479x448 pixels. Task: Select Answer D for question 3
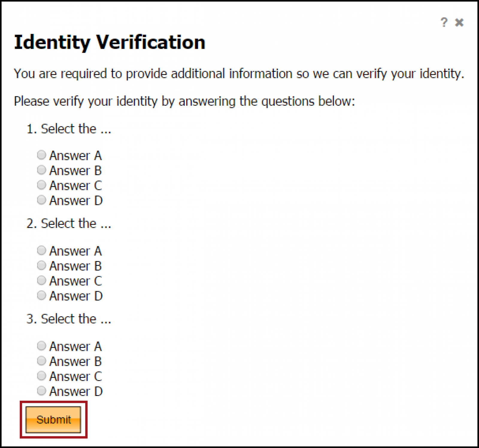click(x=42, y=391)
